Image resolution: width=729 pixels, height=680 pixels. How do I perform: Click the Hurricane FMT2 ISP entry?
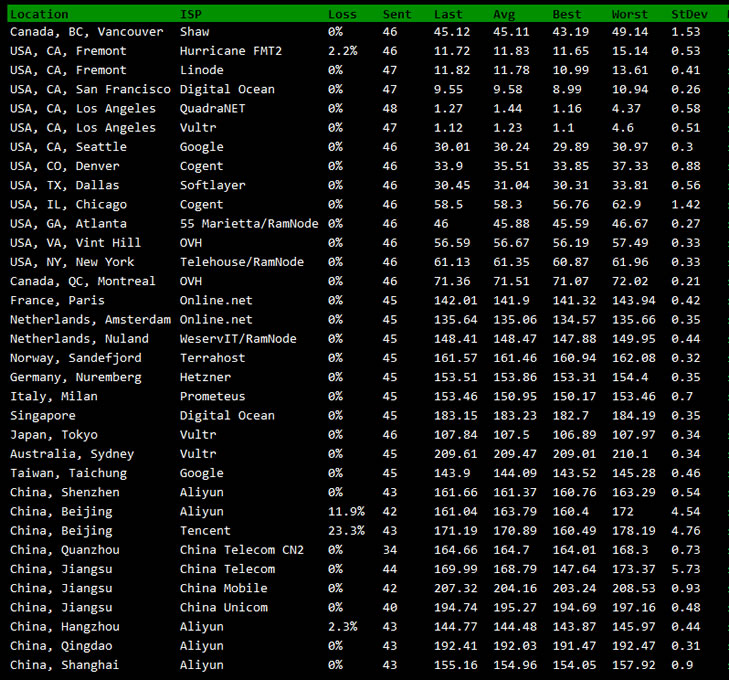pyautogui.click(x=231, y=51)
